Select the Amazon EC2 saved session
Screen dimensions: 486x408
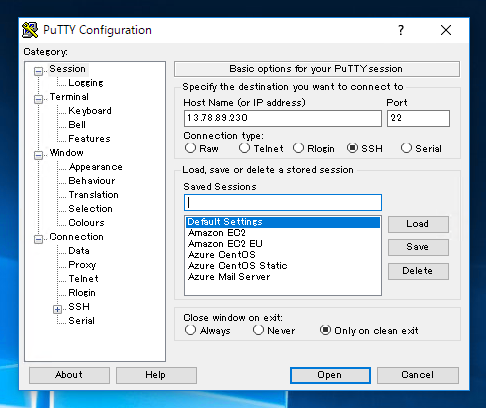(x=283, y=233)
